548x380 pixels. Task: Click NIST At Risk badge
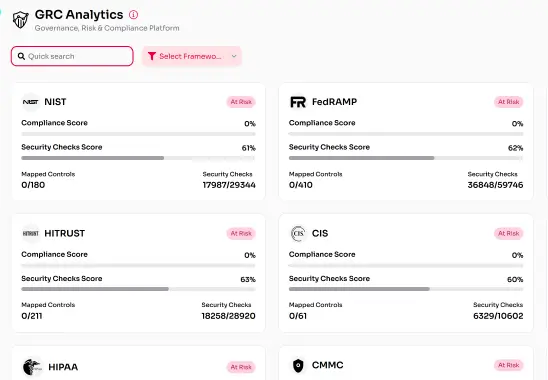[241, 102]
